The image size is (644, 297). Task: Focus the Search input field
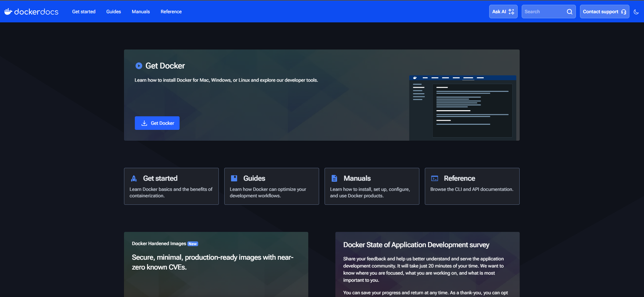click(x=544, y=12)
